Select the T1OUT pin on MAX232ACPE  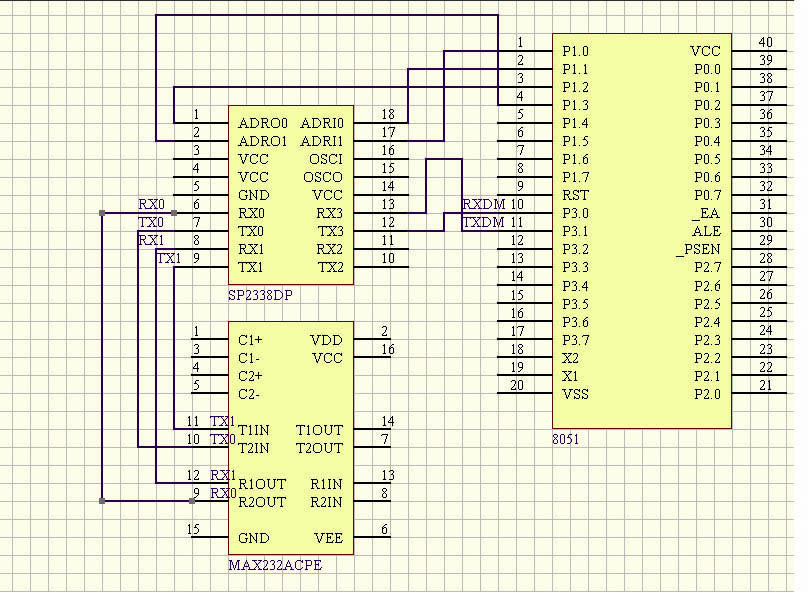click(319, 430)
